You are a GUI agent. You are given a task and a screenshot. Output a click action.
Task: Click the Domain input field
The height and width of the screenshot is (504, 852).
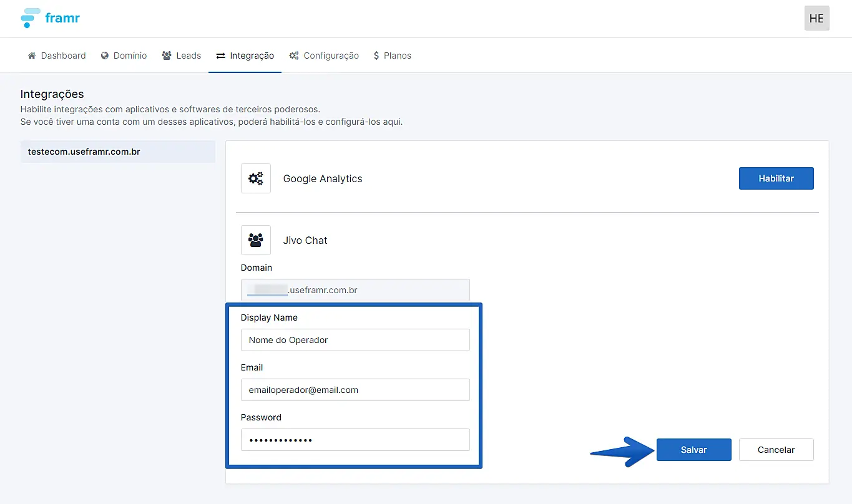[355, 290]
